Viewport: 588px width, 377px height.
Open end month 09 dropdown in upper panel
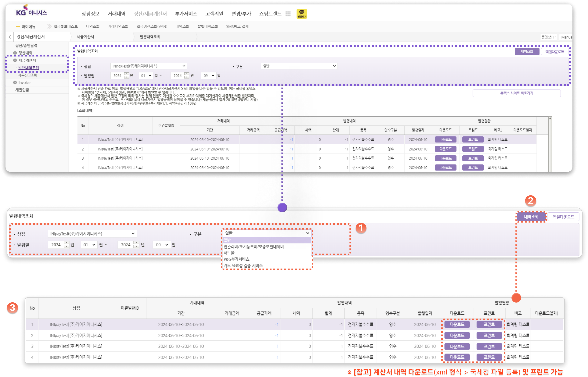tap(208, 75)
